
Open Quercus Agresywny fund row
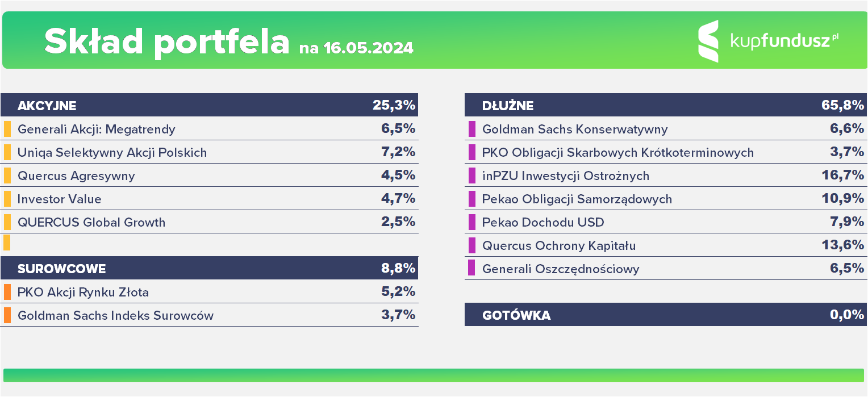pos(209,175)
